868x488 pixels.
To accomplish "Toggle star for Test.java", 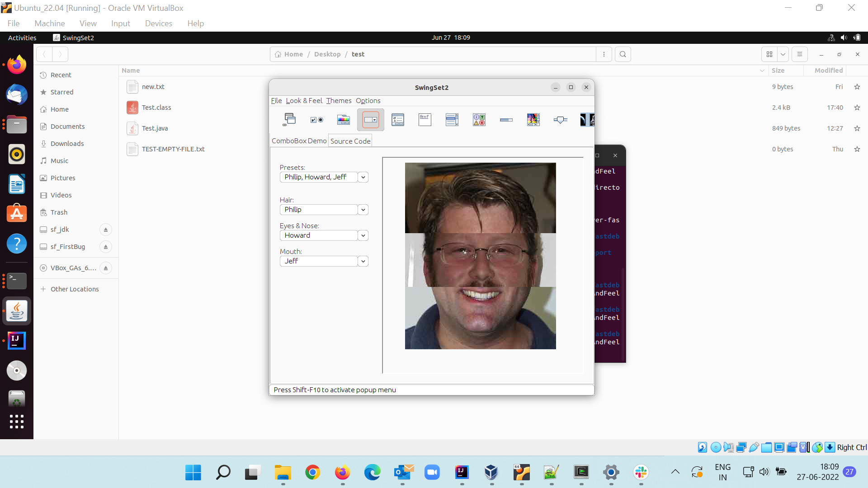I will tap(857, 128).
